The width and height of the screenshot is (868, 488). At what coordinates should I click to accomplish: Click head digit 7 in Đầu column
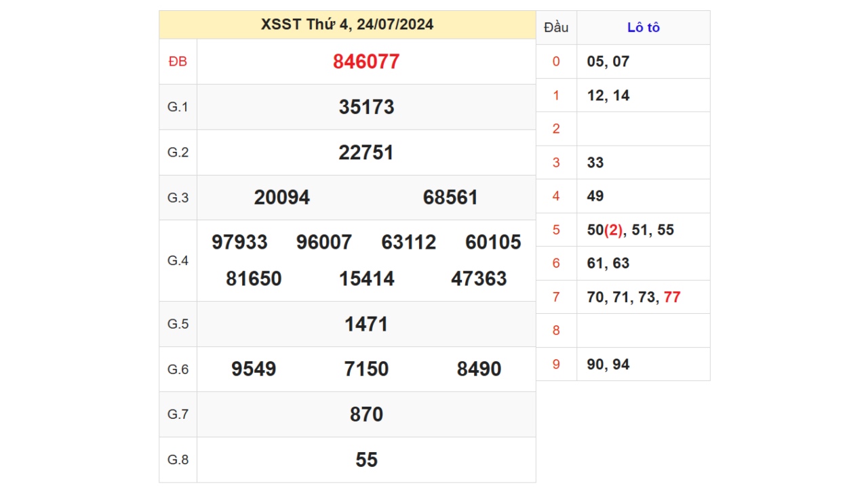coord(556,298)
